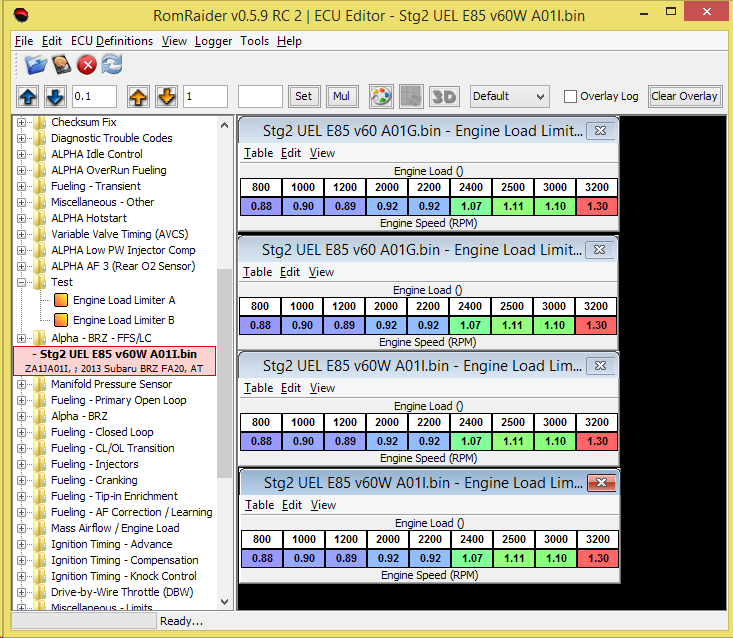Open the Default view dropdown
The image size is (733, 638).
pos(509,96)
